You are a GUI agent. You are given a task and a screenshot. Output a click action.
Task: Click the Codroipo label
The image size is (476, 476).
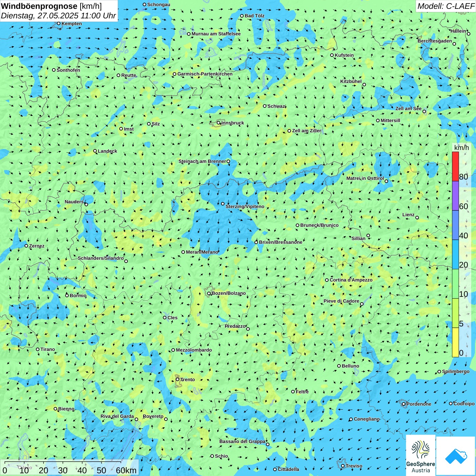464,404
